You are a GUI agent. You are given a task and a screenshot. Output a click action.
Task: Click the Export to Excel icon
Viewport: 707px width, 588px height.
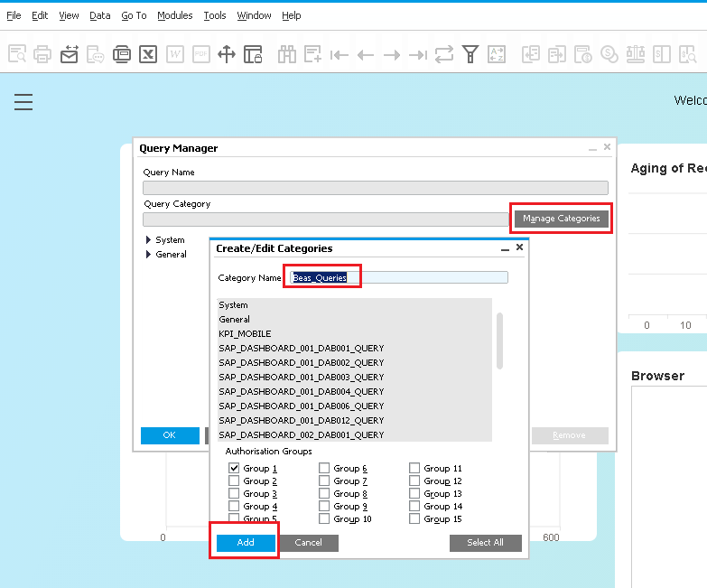(148, 54)
